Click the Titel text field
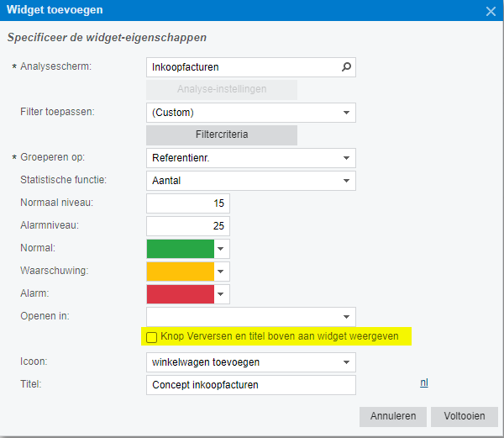The image size is (504, 438). [x=250, y=385]
